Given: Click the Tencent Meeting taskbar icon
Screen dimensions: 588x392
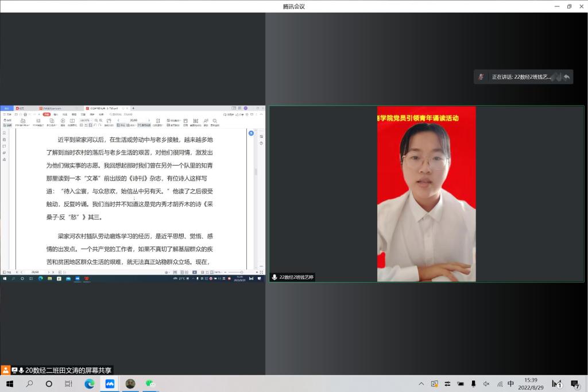Looking at the screenshot, I should tap(110, 383).
